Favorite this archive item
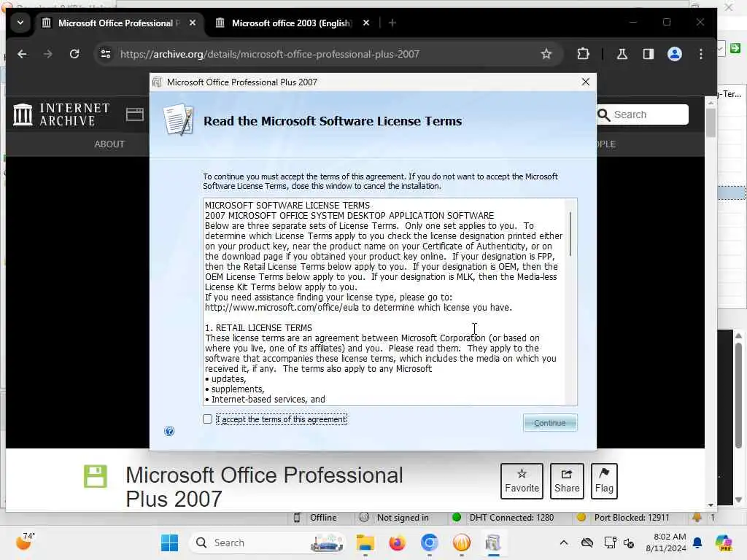 tap(522, 481)
